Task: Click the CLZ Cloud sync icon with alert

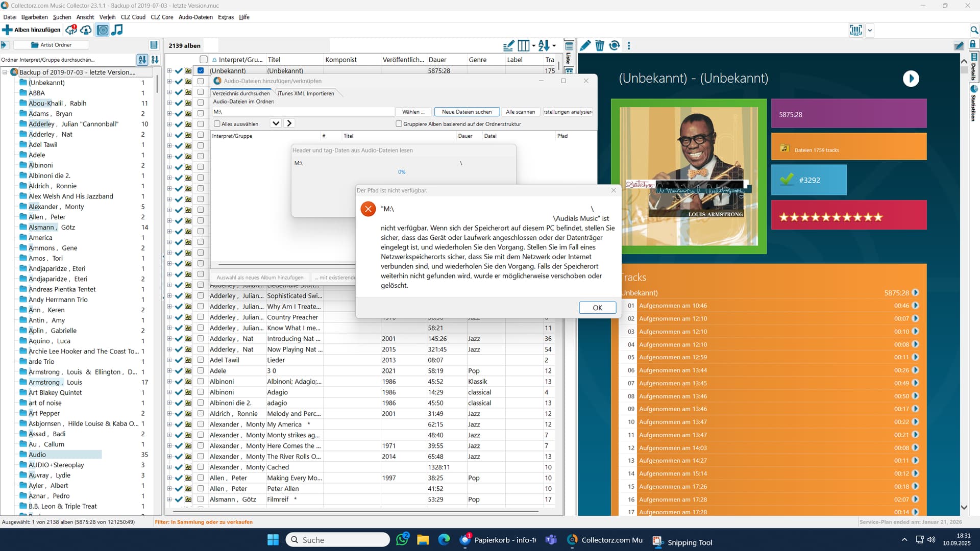Action: [x=71, y=30]
